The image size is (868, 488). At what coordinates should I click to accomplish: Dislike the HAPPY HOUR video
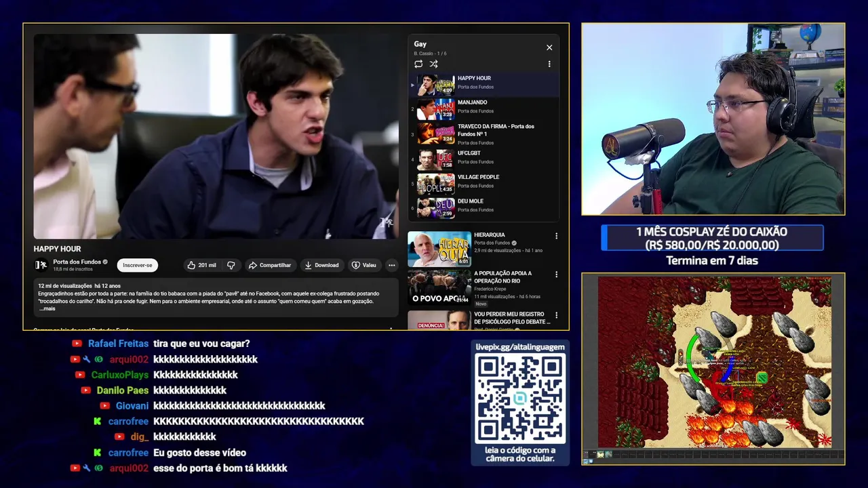pyautogui.click(x=231, y=265)
